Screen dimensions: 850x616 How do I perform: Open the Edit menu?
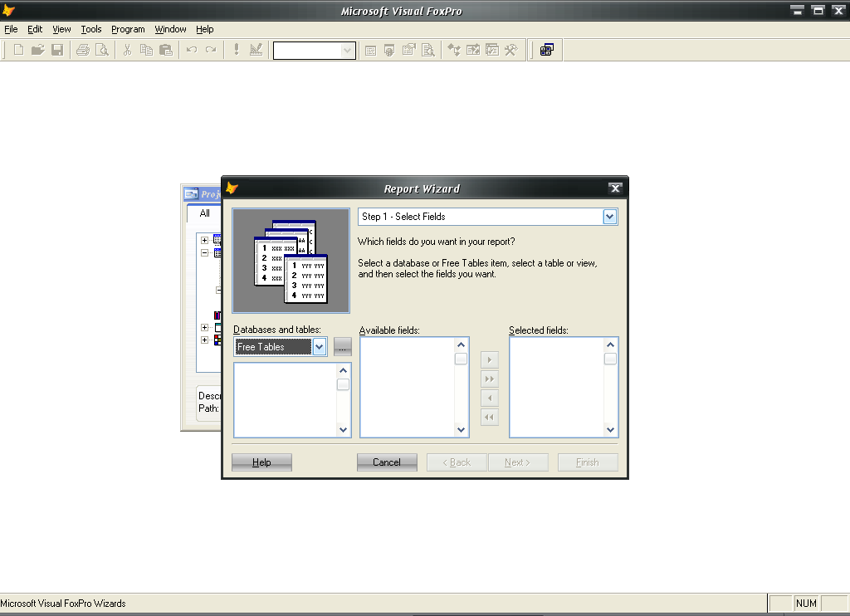[x=35, y=29]
